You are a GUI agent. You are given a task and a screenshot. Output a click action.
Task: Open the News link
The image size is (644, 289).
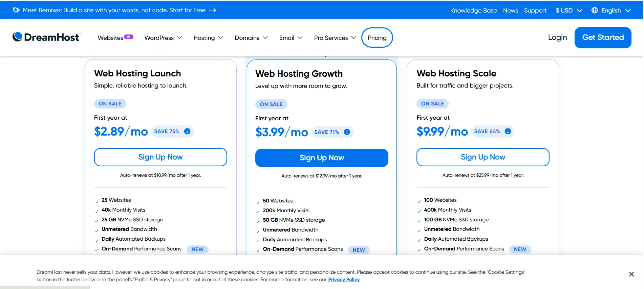tap(510, 10)
